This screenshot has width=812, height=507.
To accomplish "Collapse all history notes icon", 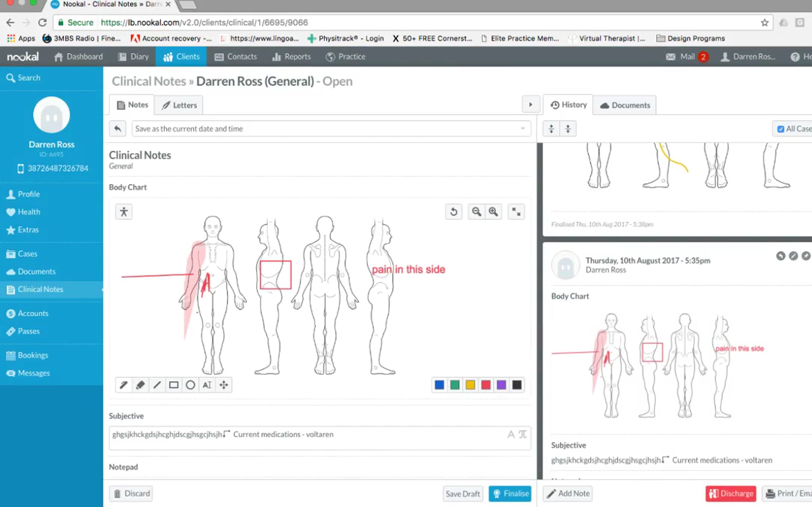I will (551, 129).
